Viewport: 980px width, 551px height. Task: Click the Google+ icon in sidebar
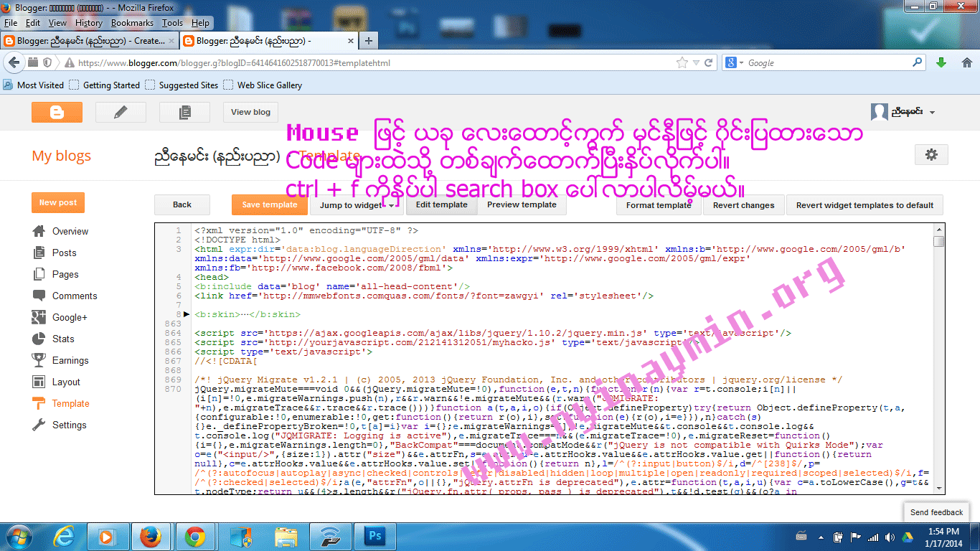click(x=39, y=317)
